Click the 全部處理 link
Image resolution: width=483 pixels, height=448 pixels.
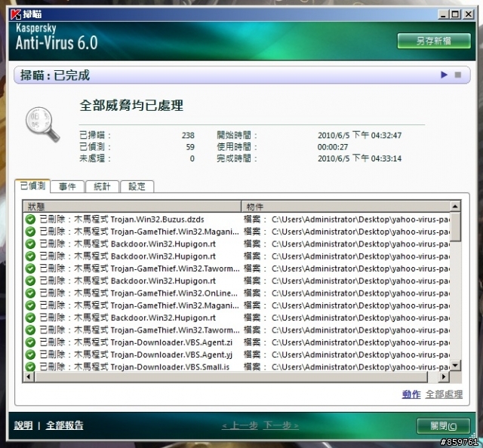444,394
